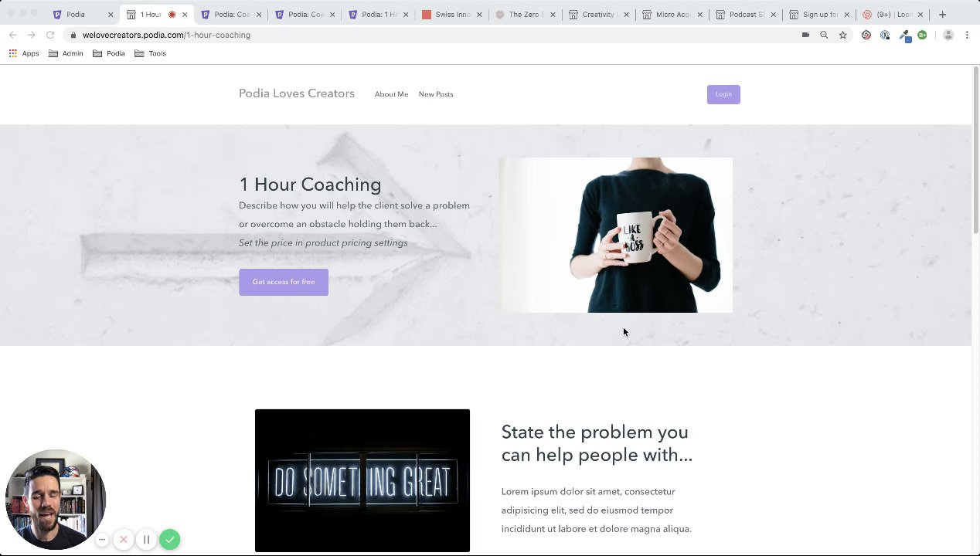Pause the Loom recording
The height and width of the screenshot is (556, 980).
click(x=146, y=540)
